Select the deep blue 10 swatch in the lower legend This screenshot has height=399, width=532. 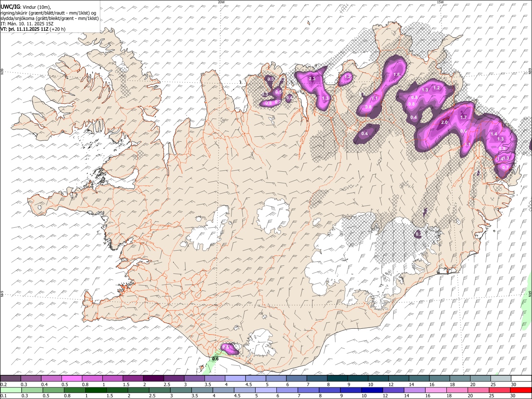click(372, 390)
